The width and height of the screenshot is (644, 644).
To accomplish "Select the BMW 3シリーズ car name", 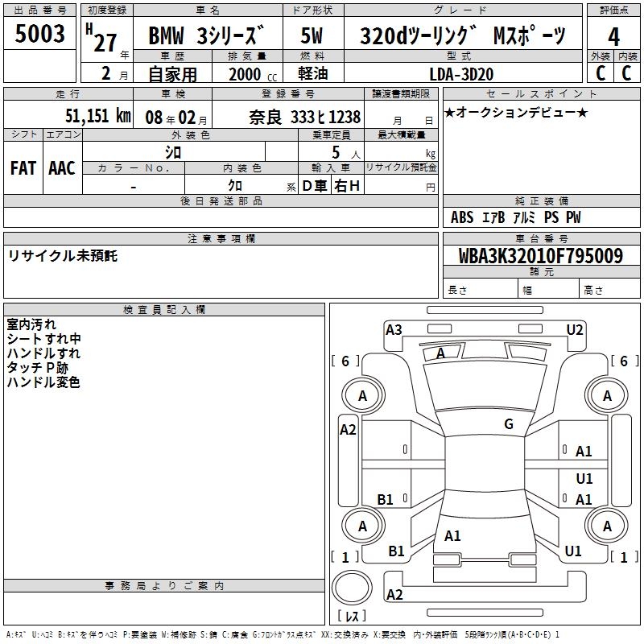I will pyautogui.click(x=207, y=35).
